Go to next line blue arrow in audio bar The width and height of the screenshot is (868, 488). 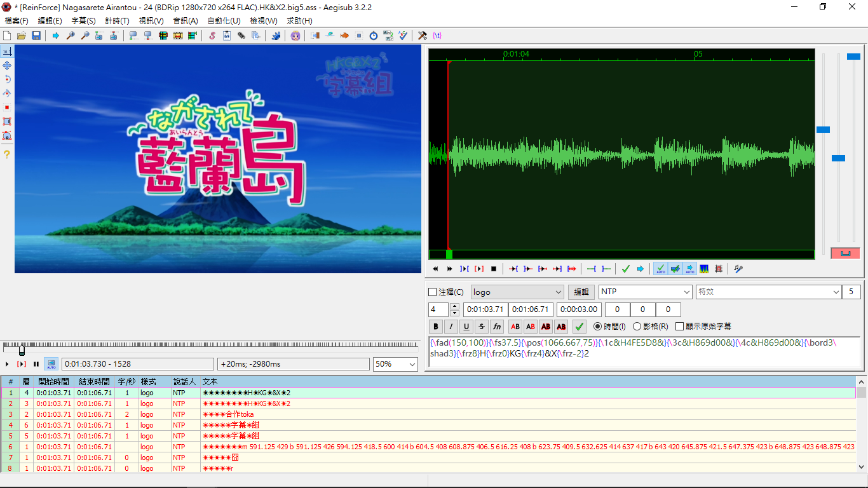point(641,269)
